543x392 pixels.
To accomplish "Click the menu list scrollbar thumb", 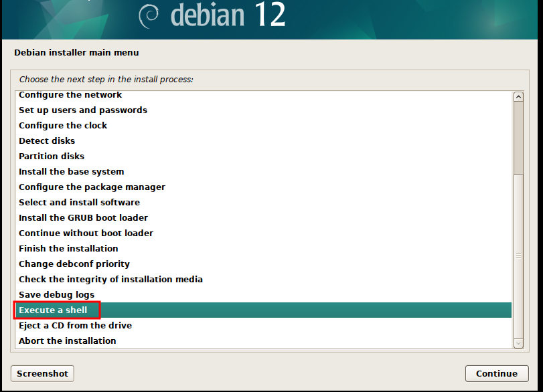I will (x=518, y=256).
